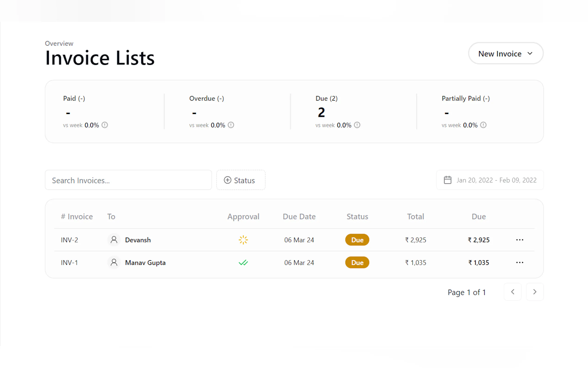This screenshot has width=588, height=368.
Task: Sort by Due Date column header
Action: [x=299, y=217]
